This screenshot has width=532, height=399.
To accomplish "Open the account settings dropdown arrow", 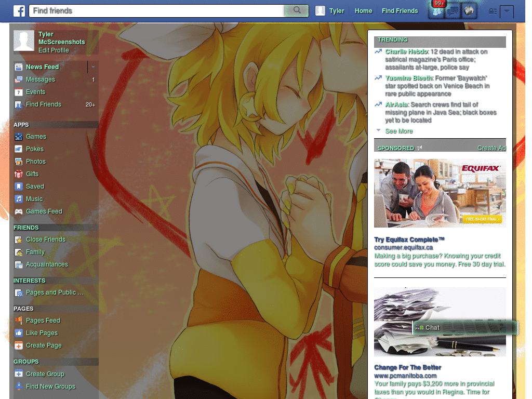I will pyautogui.click(x=507, y=11).
